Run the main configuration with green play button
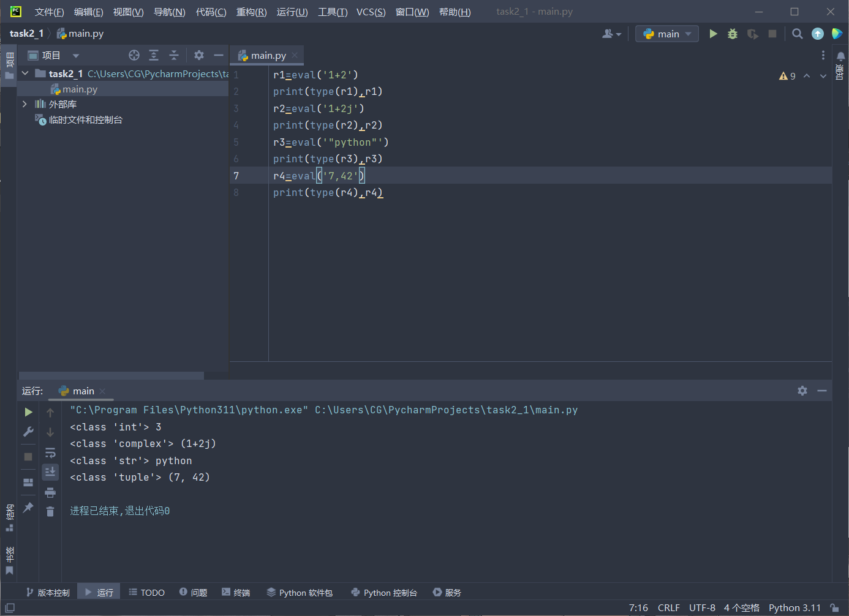 713,34
